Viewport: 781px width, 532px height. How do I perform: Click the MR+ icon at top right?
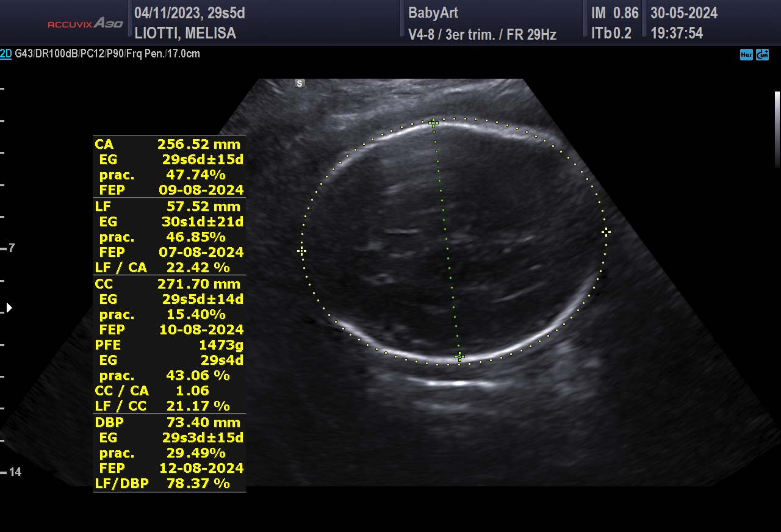[762, 55]
